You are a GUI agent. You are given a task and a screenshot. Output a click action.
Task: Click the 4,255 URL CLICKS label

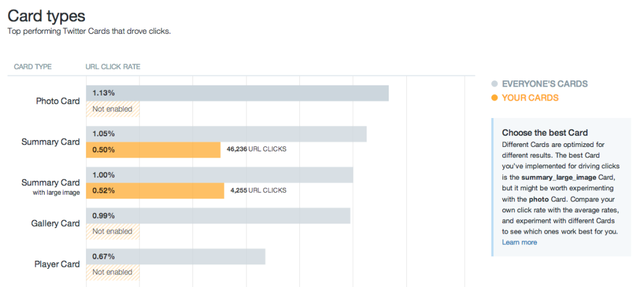coord(258,190)
